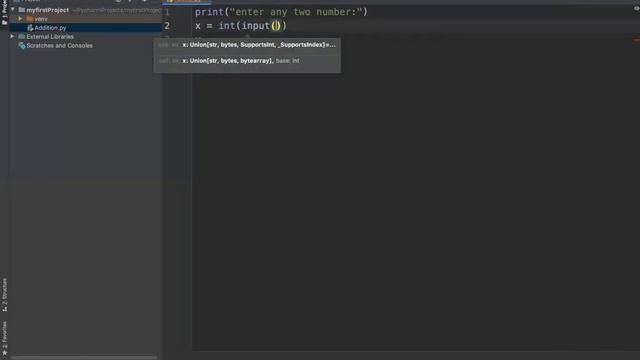The height and width of the screenshot is (360, 640).
Task: Click the error stripe mark on right edge
Action: 637,40
